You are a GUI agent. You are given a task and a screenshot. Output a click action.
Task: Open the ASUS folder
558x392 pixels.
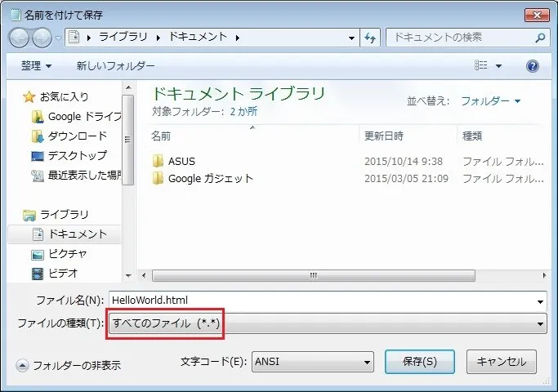pos(181,161)
